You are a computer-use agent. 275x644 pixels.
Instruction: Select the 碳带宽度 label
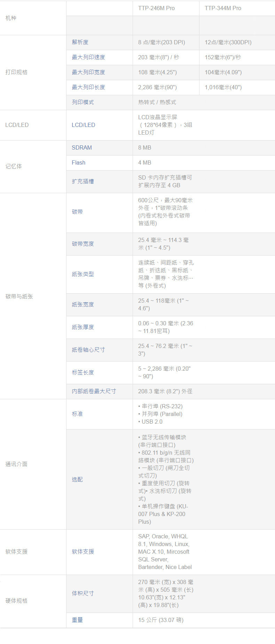pyautogui.click(x=83, y=244)
